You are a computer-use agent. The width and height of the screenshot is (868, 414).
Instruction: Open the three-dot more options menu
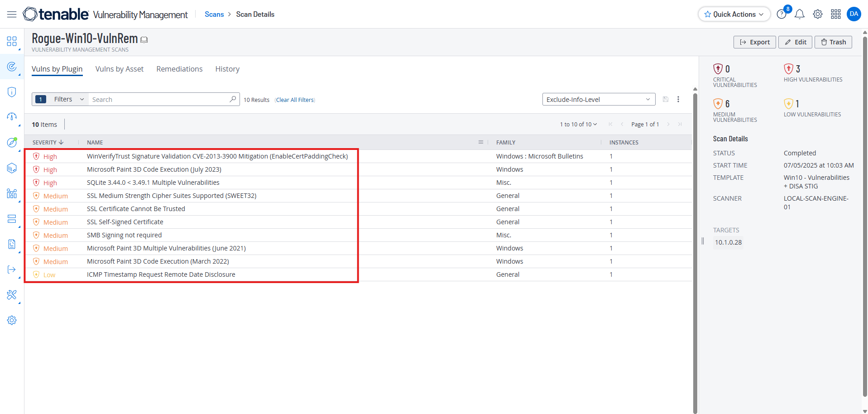(678, 99)
